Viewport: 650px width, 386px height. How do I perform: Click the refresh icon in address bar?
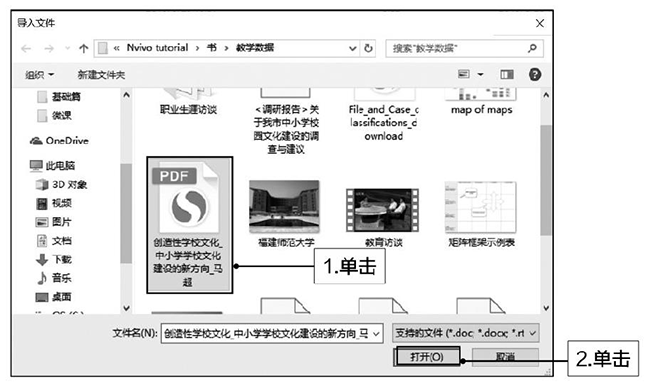coord(368,49)
